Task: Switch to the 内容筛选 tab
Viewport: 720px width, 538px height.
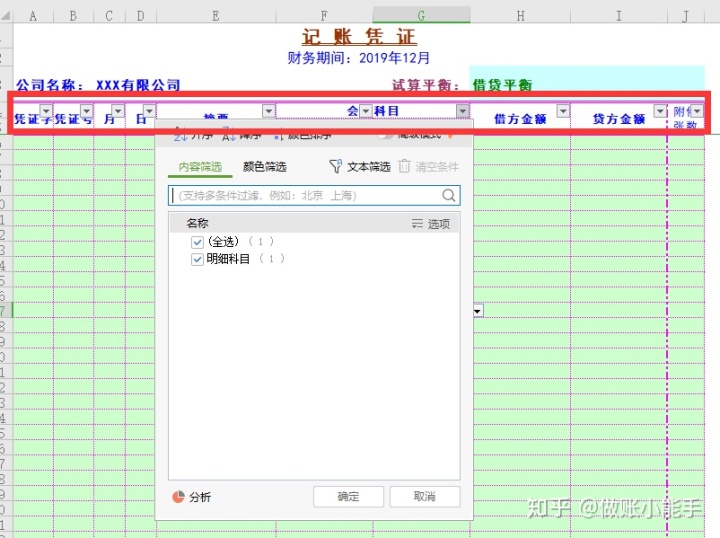Action: point(200,167)
